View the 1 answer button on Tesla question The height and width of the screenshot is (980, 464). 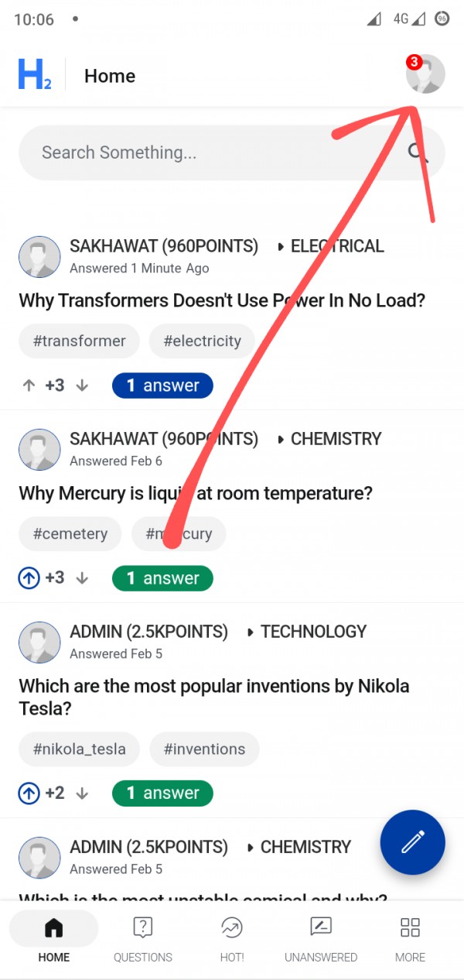(x=162, y=793)
